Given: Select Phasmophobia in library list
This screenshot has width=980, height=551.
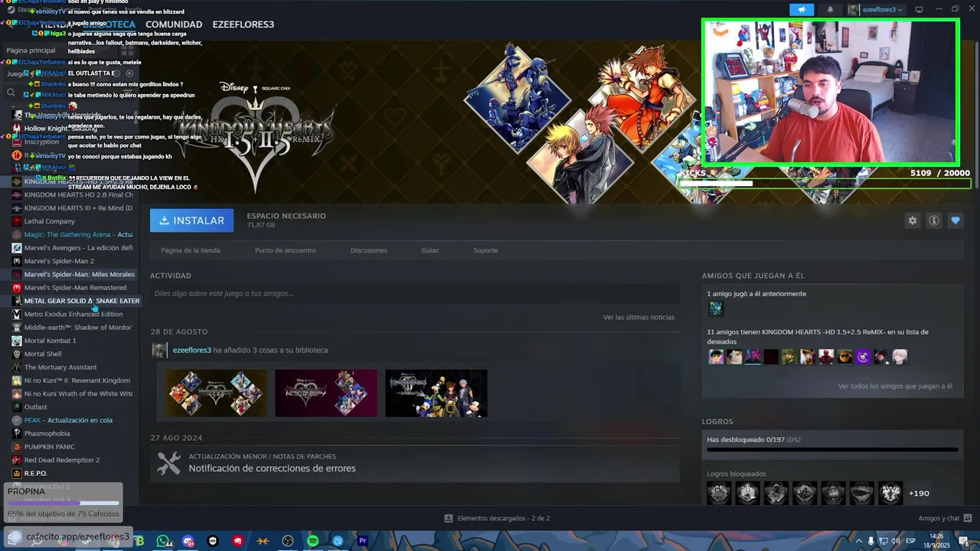Looking at the screenshot, I should click(x=47, y=434).
